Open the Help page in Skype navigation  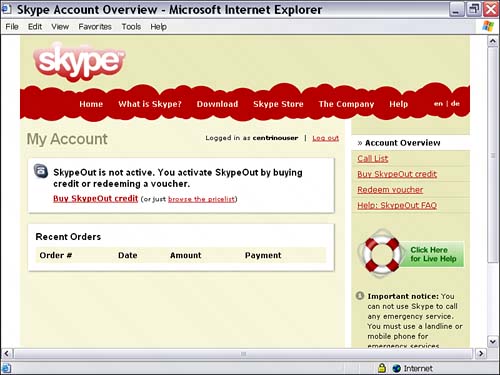click(x=399, y=104)
